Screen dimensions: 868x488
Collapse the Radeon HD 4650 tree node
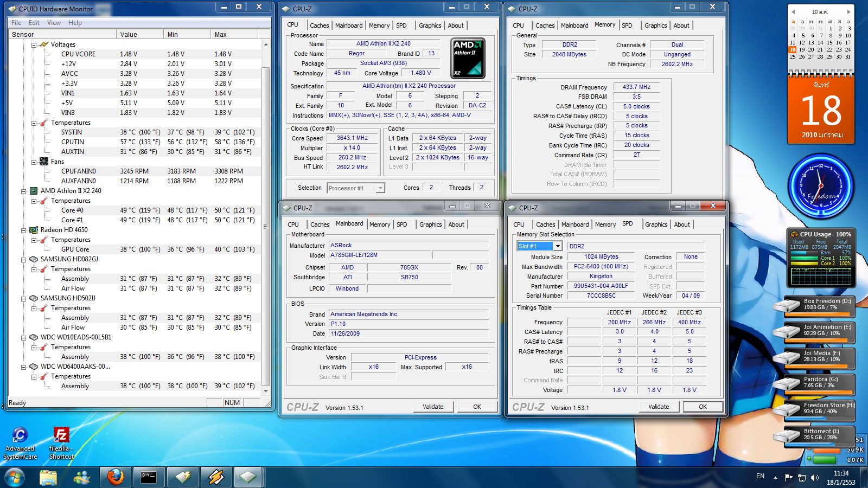click(x=24, y=230)
